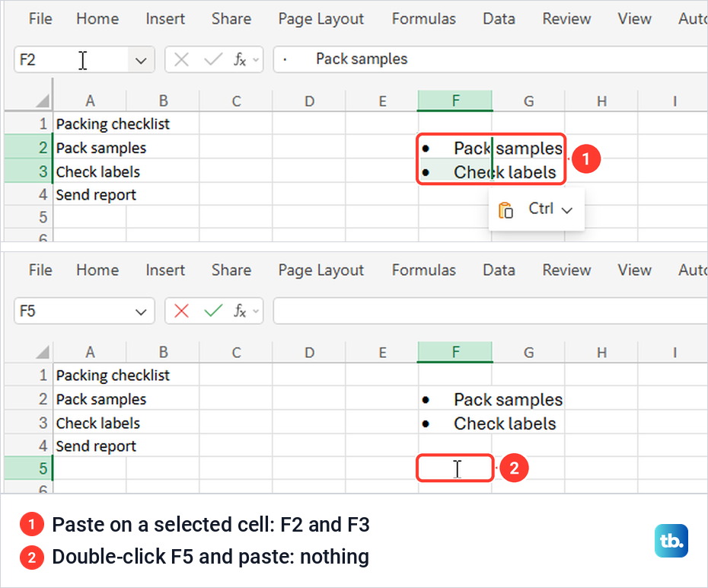The width and height of the screenshot is (708, 588).
Task: Select column F header in bottom sheet
Action: click(x=455, y=352)
